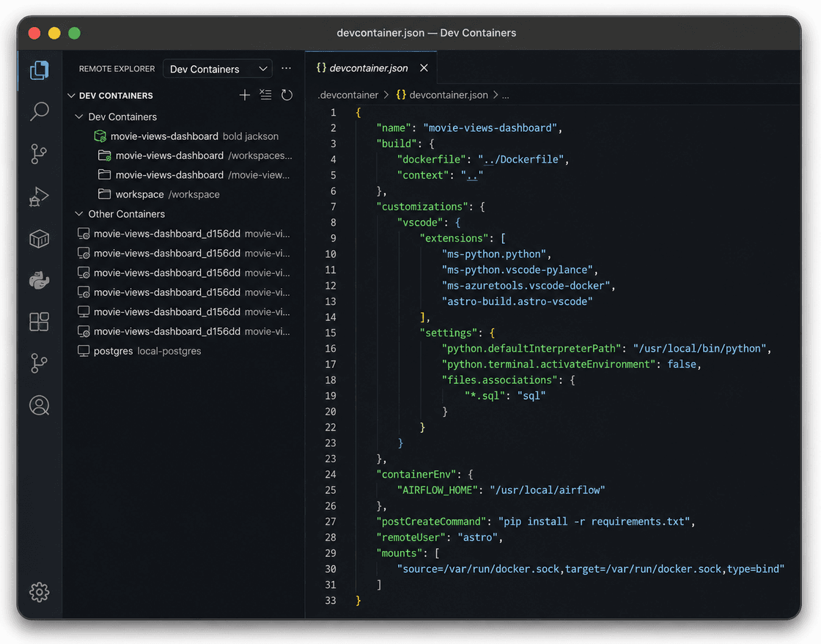Open the Git graph icon below Extensions
The width and height of the screenshot is (821, 644).
point(40,363)
